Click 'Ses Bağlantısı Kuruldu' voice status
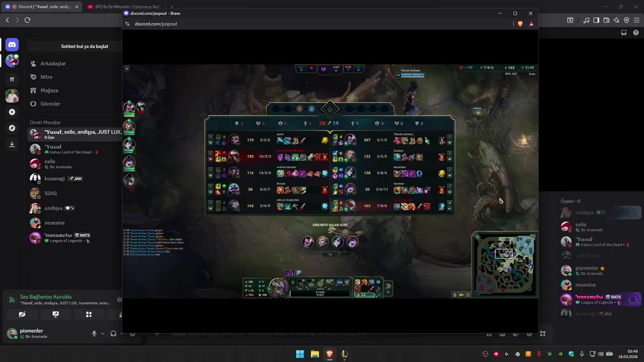 click(46, 297)
